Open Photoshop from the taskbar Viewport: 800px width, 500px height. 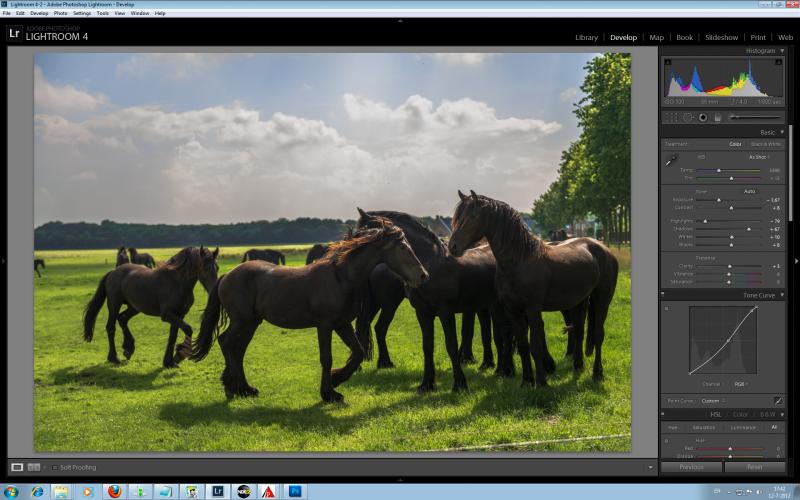[x=295, y=492]
